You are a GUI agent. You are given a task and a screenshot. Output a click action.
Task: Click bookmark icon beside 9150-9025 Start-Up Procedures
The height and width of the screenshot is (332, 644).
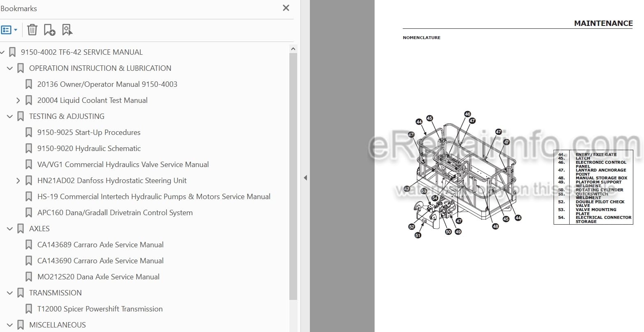[x=29, y=132]
